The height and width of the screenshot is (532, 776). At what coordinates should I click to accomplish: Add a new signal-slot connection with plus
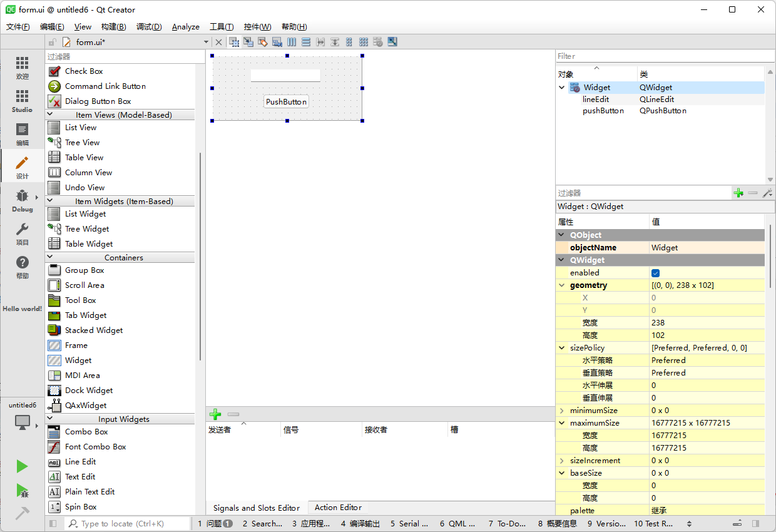pos(215,414)
